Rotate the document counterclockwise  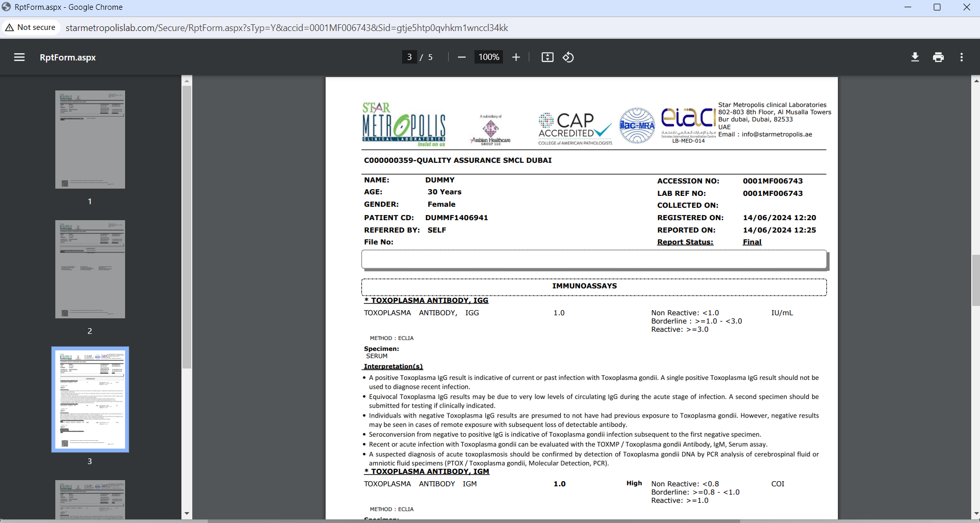pos(568,57)
